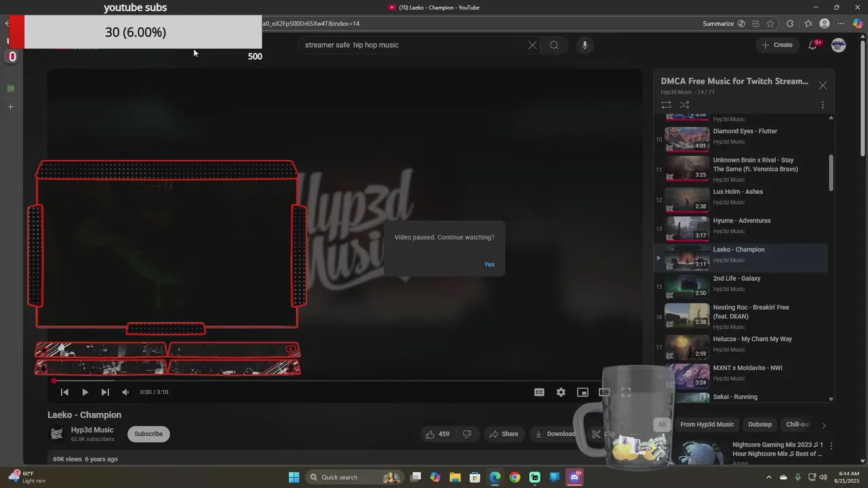Viewport: 868px width, 488px height.
Task: Open Discord from the taskbar
Action: [575, 477]
